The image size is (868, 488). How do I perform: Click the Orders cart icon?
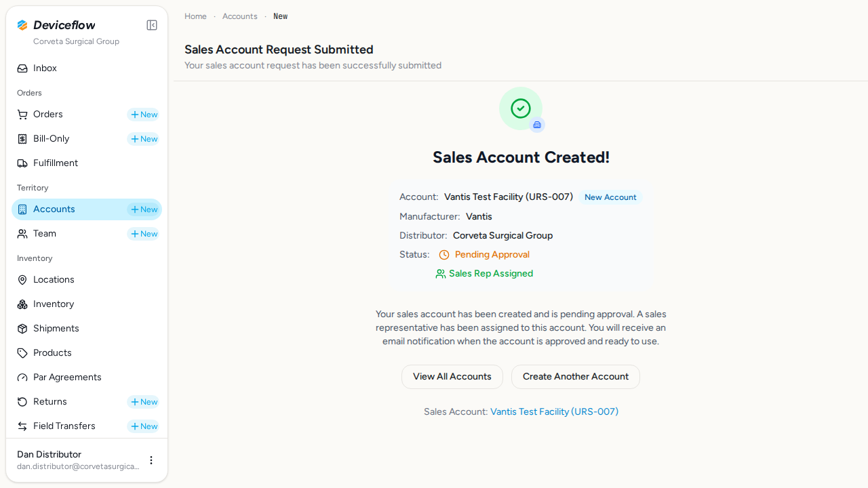pos(22,115)
